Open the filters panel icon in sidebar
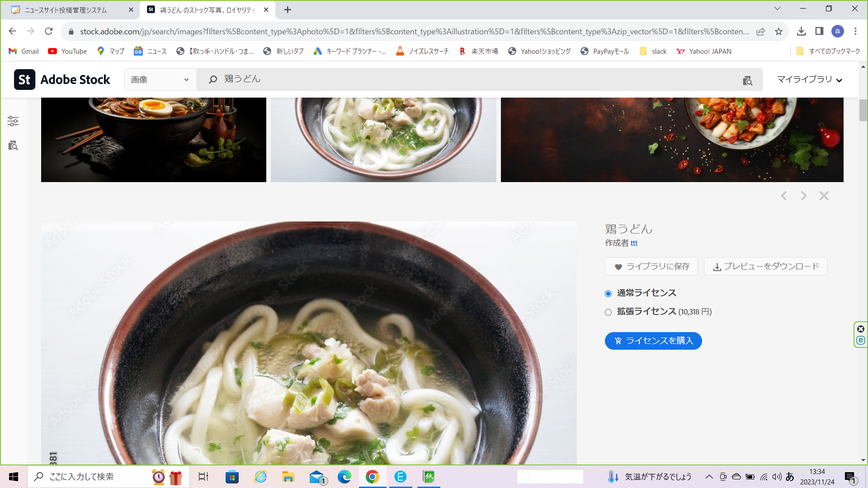 13,121
